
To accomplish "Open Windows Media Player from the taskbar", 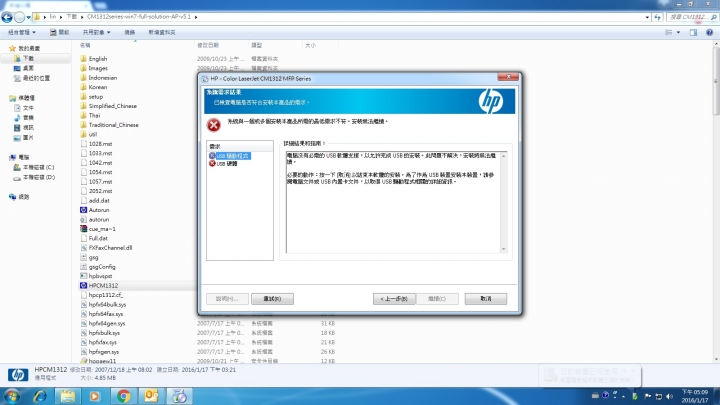I will point(95,396).
